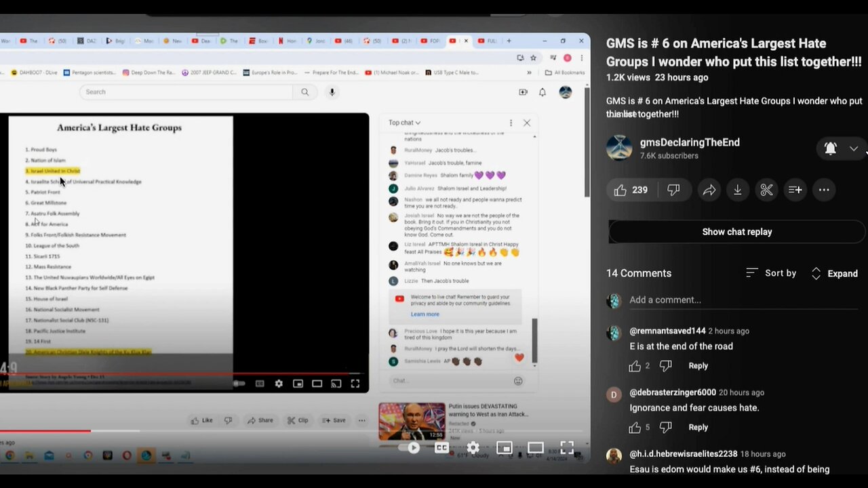Screen dimensions: 868x488
Task: Reply to the @remnantsaved144 comment
Action: coord(698,366)
